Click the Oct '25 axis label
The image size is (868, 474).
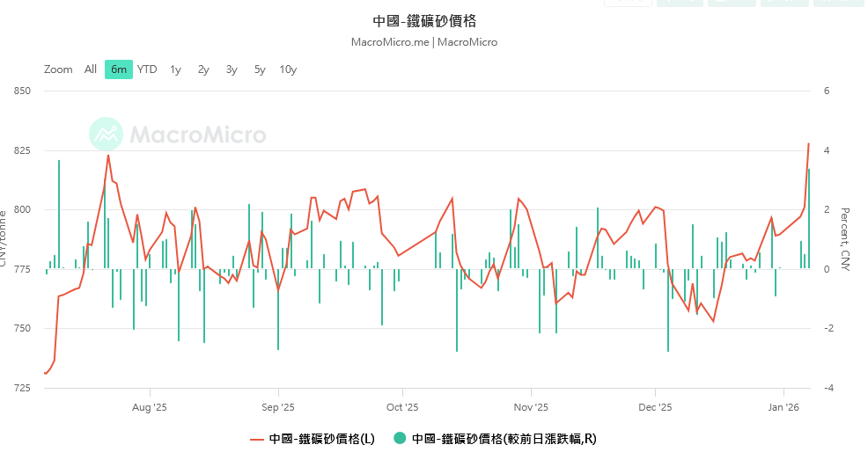pyautogui.click(x=402, y=408)
